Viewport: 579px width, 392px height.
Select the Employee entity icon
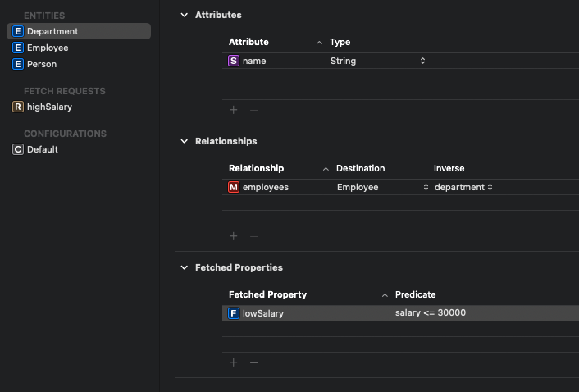pos(18,48)
